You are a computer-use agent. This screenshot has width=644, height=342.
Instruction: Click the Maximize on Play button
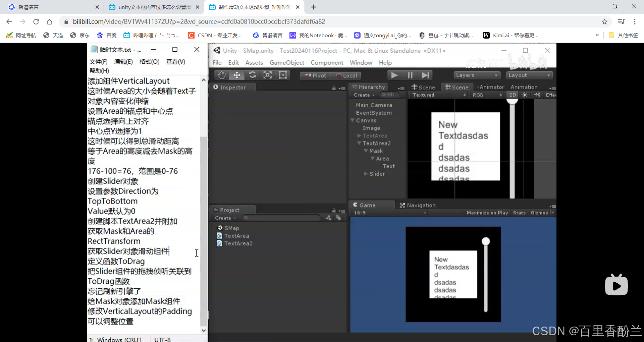pyautogui.click(x=487, y=213)
